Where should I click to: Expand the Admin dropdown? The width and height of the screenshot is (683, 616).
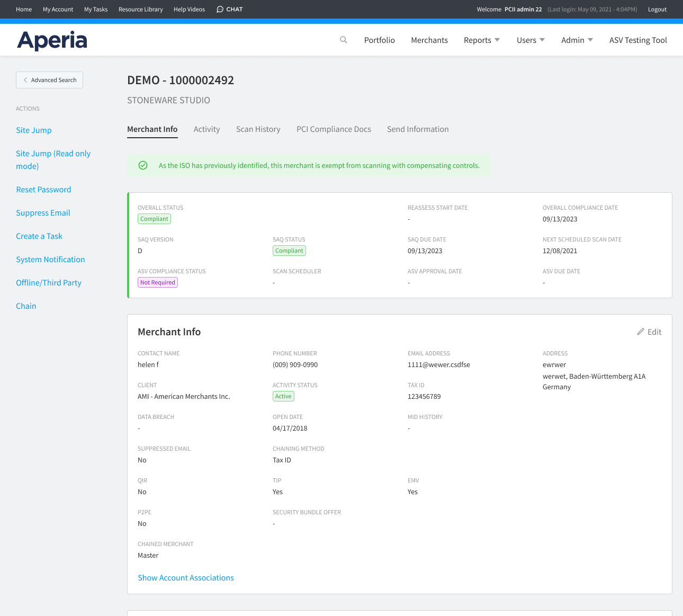pyautogui.click(x=577, y=40)
